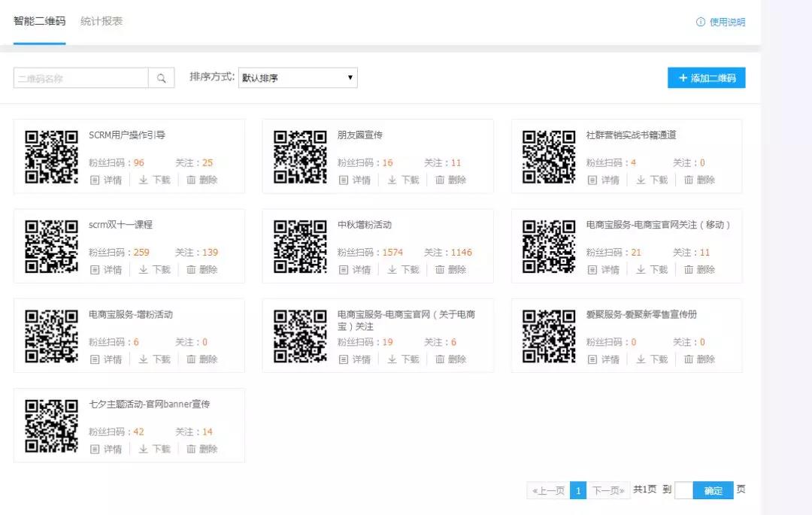Open 详情 for 电商宝服务-增粉活动 card
The width and height of the screenshot is (812, 515).
pos(106,359)
